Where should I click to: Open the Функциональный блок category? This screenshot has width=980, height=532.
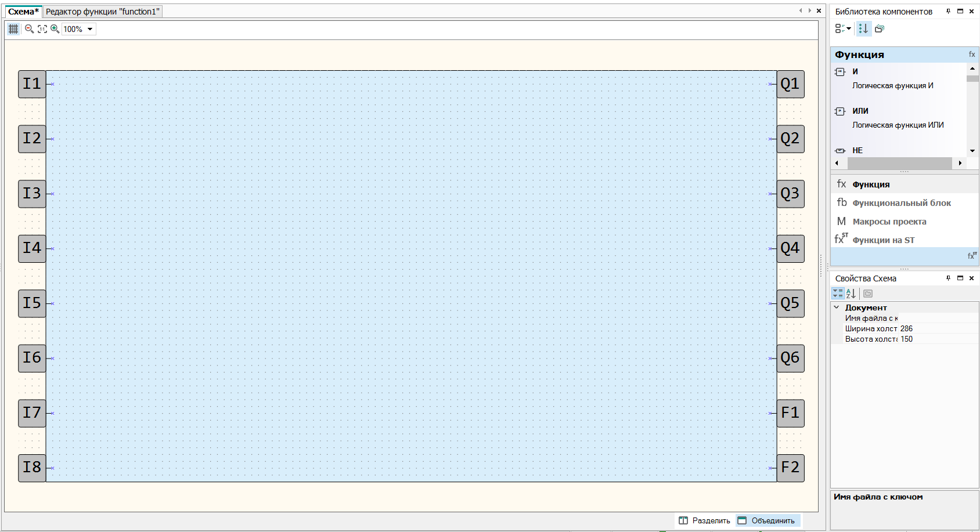pyautogui.click(x=901, y=203)
